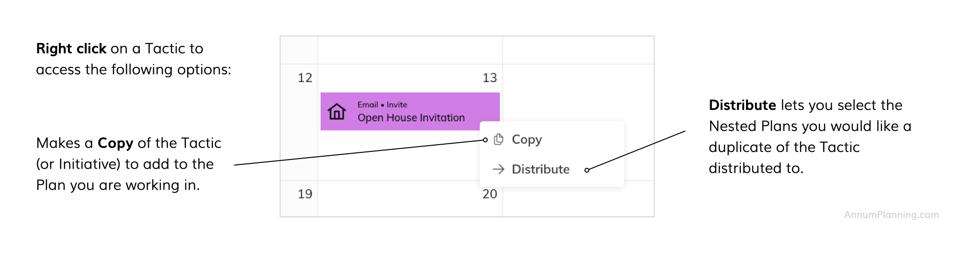Click the Email • Invite tactic label
980x256 pixels.
[382, 105]
